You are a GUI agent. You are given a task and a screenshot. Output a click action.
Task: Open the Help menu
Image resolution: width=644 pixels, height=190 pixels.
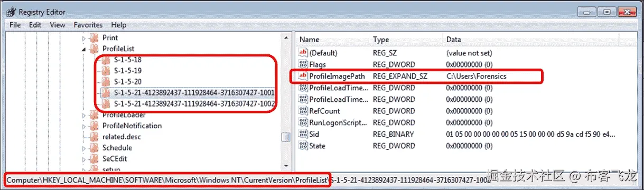[119, 25]
